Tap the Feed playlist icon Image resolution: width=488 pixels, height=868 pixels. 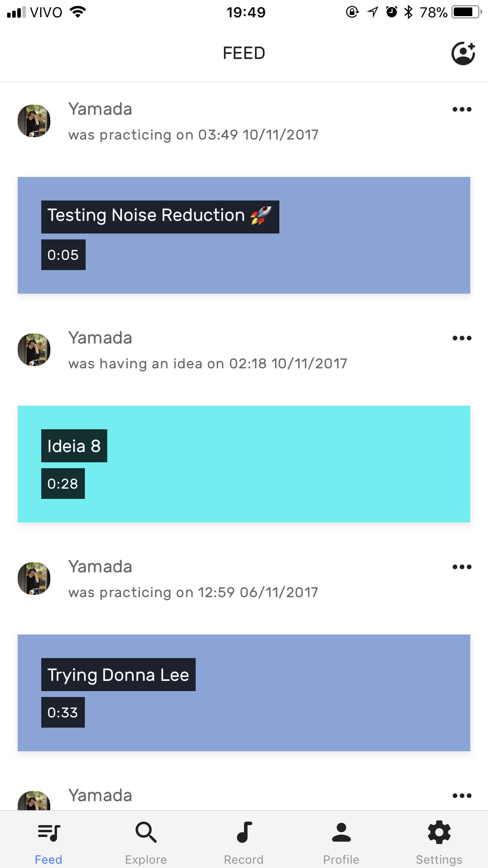[49, 833]
